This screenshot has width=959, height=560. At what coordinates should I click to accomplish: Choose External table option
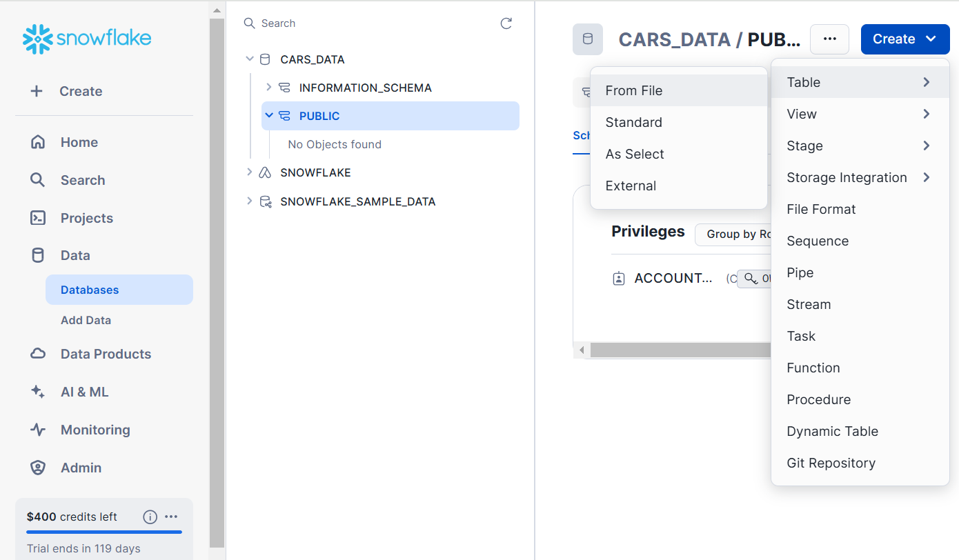click(679, 186)
